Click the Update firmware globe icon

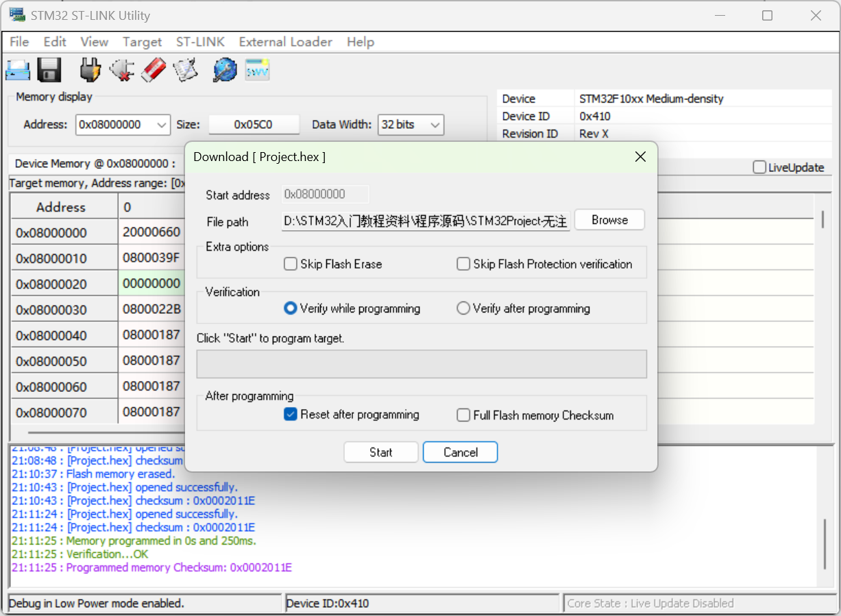(x=224, y=70)
